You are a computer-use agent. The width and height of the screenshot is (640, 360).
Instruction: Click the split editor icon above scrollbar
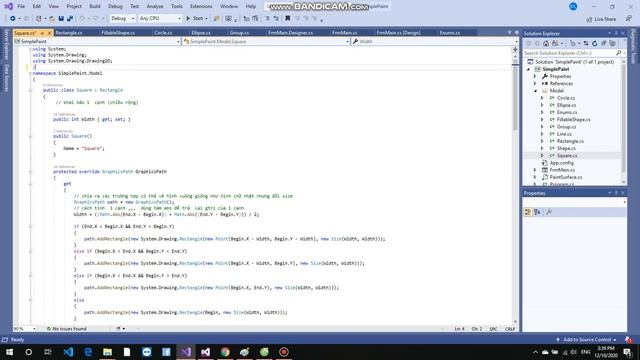[515, 49]
